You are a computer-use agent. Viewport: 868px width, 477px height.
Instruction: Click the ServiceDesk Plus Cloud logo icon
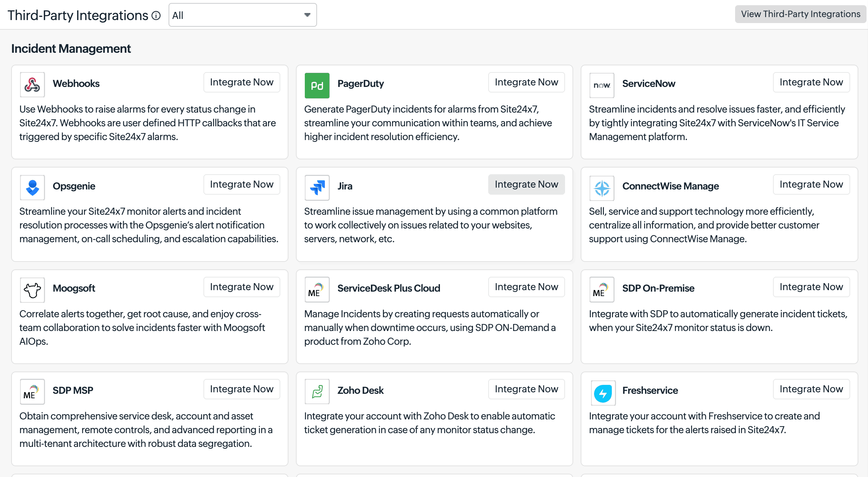pyautogui.click(x=317, y=290)
